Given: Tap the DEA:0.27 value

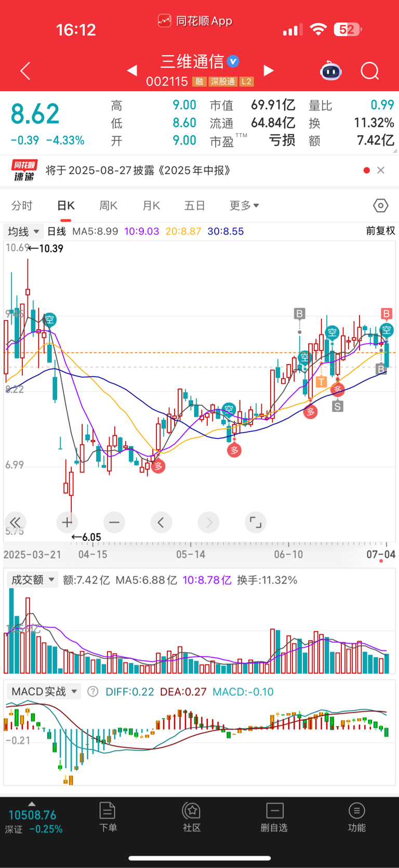Looking at the screenshot, I should [183, 692].
